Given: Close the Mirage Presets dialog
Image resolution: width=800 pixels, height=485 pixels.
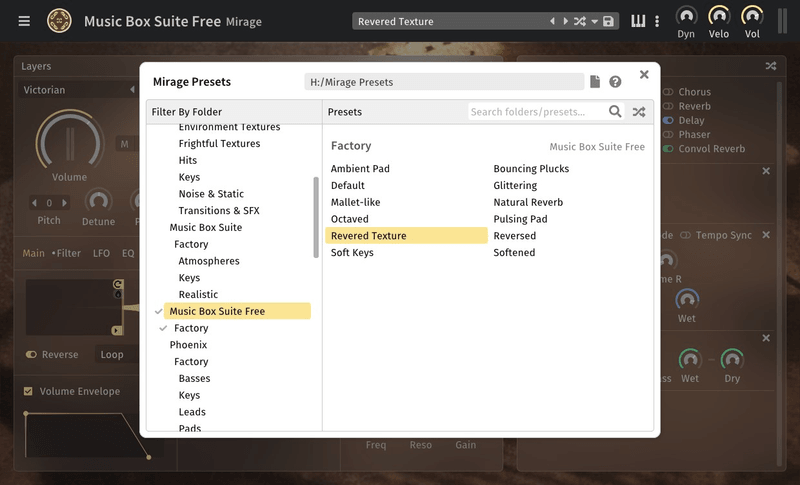Looking at the screenshot, I should click(644, 74).
